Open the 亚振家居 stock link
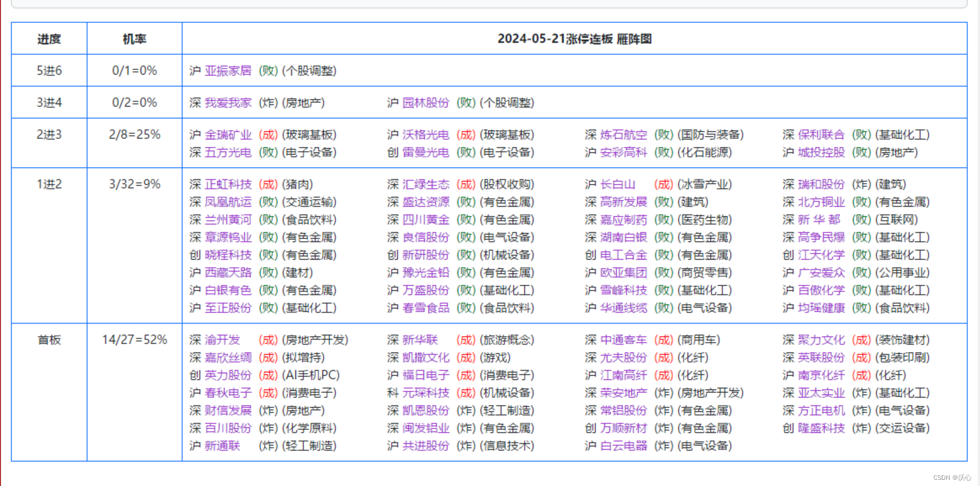This screenshot has width=980, height=486. pyautogui.click(x=228, y=71)
